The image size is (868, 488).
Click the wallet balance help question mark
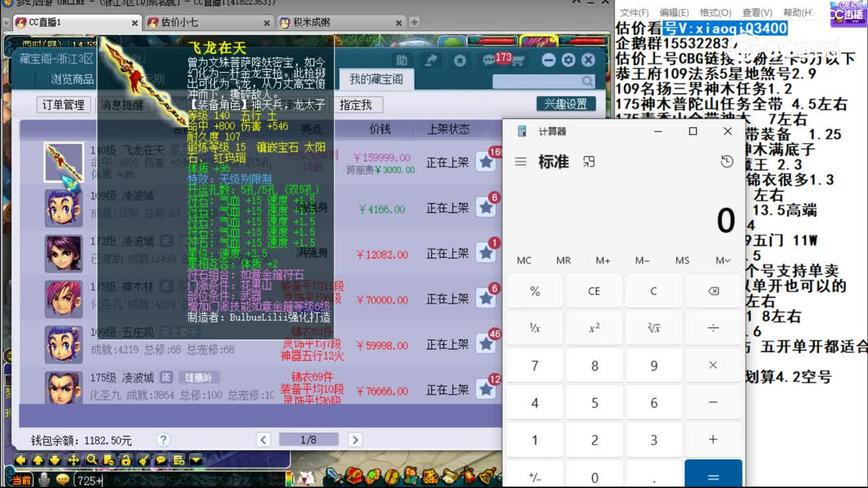[x=163, y=439]
